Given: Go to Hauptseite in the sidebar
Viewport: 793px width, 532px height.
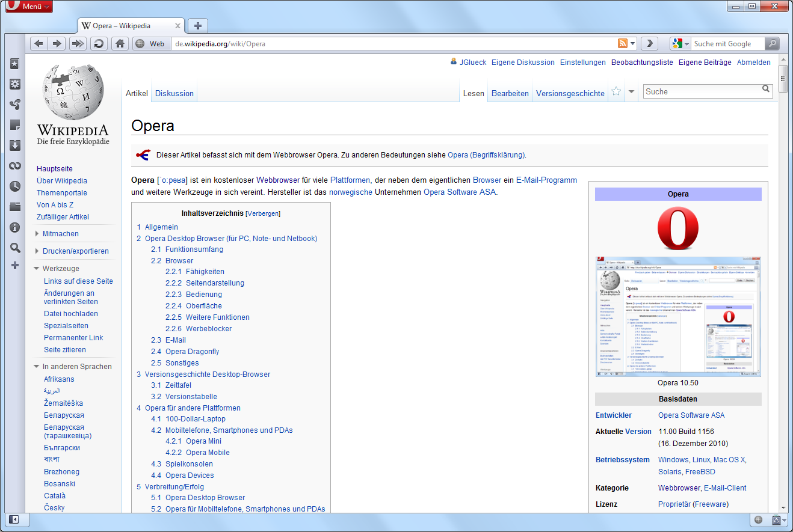Looking at the screenshot, I should coord(55,169).
